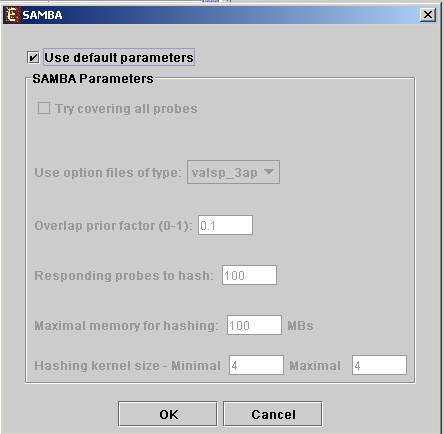Uncheck the Use default parameters checkbox
The image size is (444, 434).
(x=33, y=58)
